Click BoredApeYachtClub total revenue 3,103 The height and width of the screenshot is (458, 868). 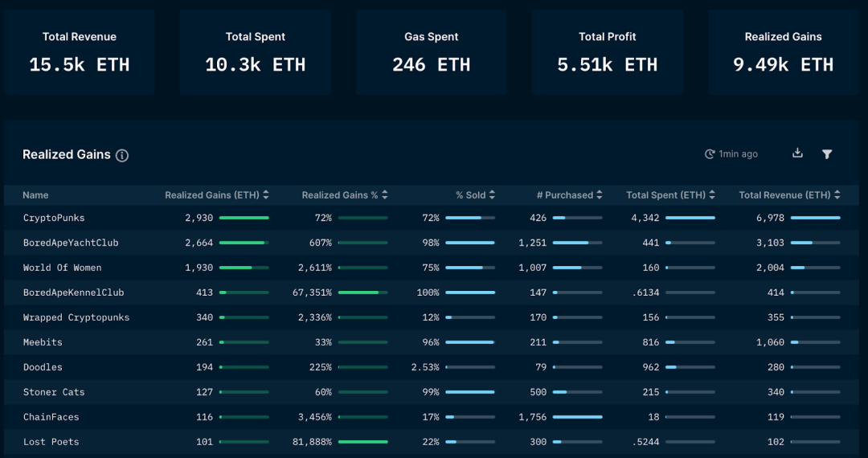(x=771, y=243)
